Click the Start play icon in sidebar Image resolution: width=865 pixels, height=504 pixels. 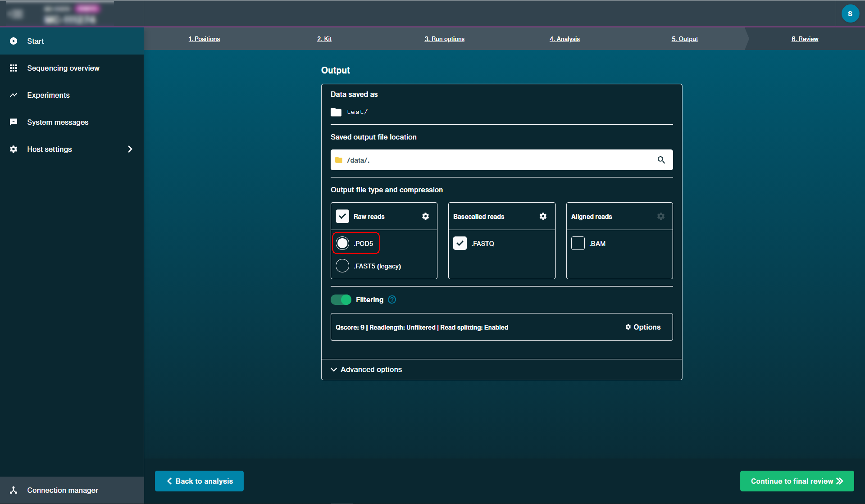13,41
